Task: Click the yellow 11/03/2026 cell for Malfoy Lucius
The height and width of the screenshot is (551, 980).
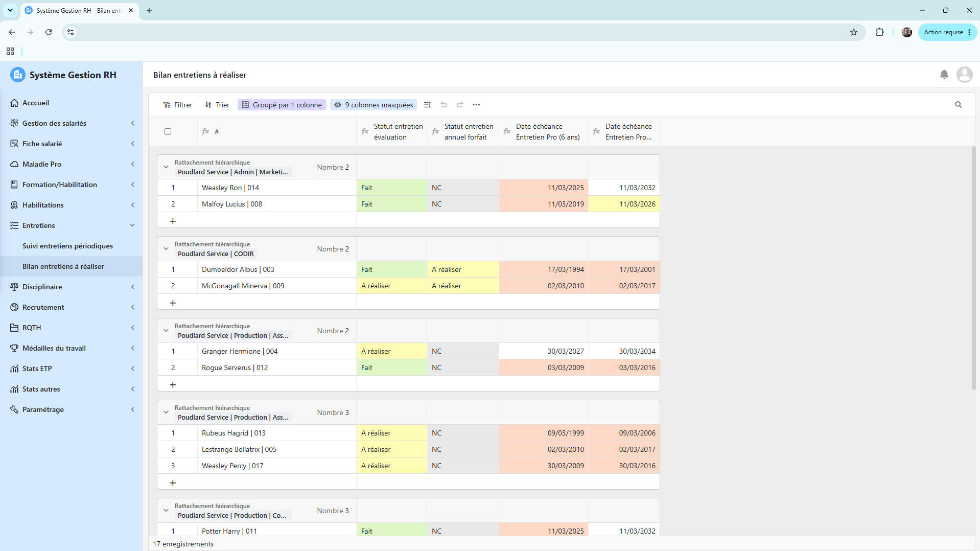Action: click(x=624, y=204)
